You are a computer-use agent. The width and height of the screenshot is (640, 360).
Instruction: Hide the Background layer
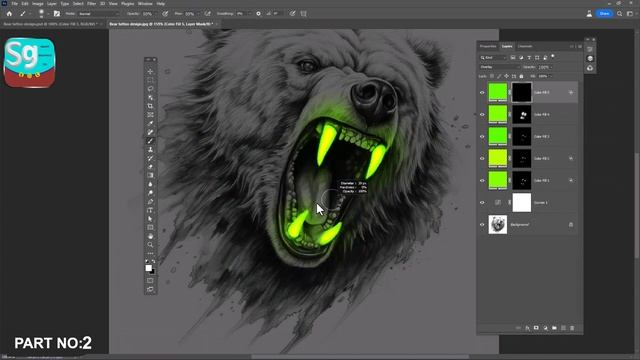coord(482,224)
